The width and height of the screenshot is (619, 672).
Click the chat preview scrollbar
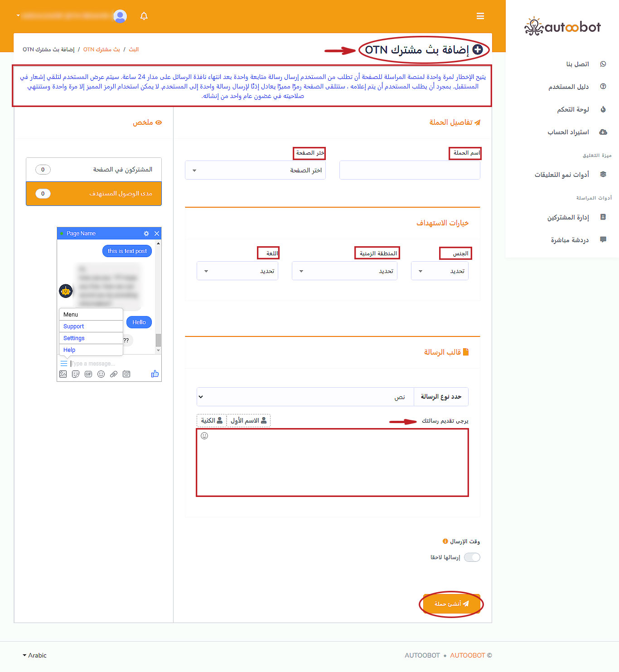[x=158, y=340]
